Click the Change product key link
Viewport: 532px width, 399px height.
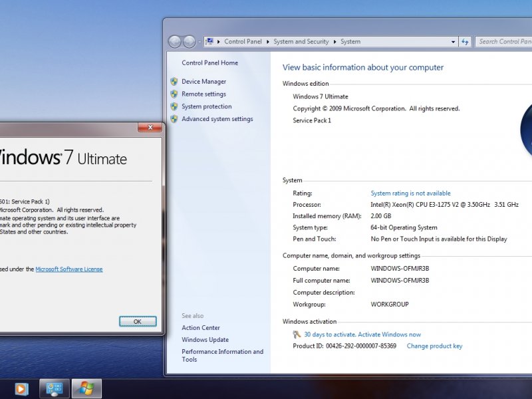tap(434, 346)
